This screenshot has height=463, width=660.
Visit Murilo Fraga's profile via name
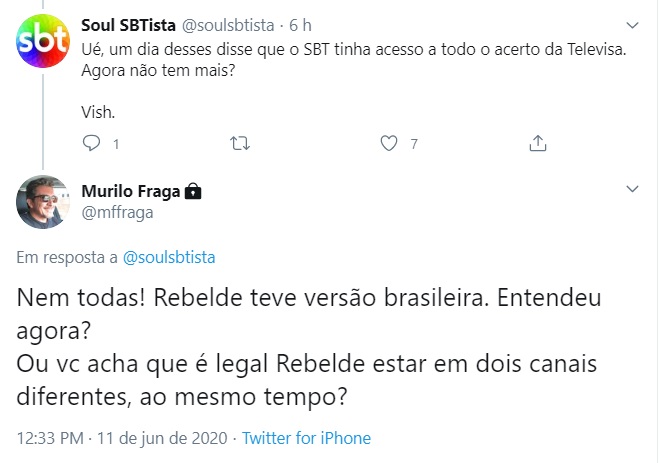coord(131,190)
